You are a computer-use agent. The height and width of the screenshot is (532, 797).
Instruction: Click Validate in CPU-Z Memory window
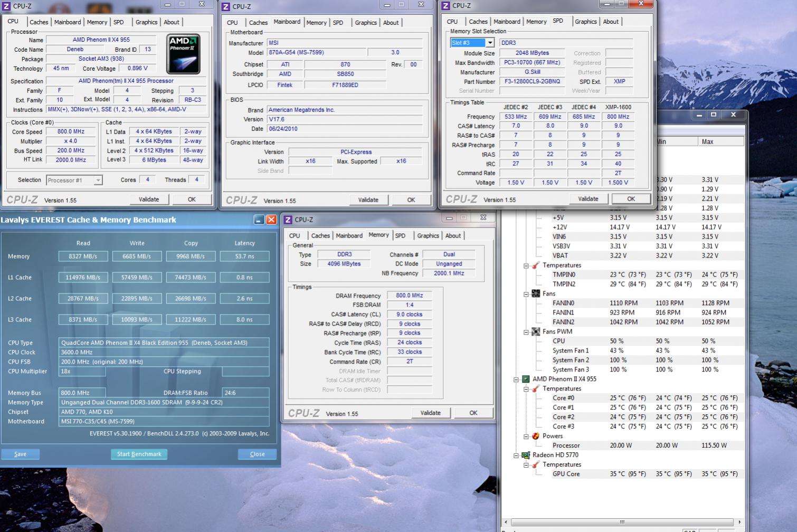(x=431, y=413)
